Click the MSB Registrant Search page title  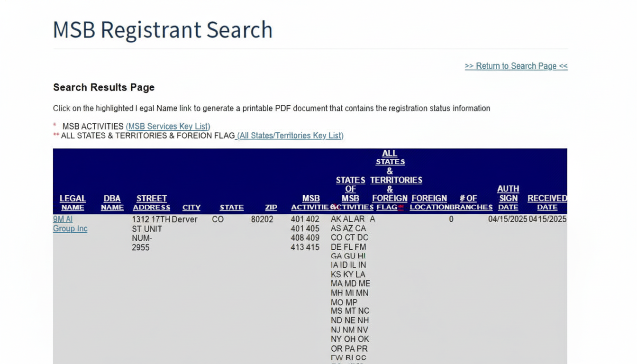pyautogui.click(x=163, y=30)
